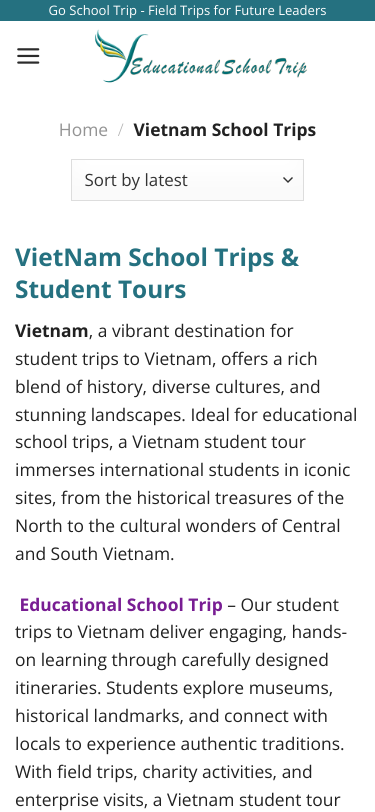375x812 pixels.
Task: Follow the purple Educational School Trip link
Action: (x=121, y=604)
